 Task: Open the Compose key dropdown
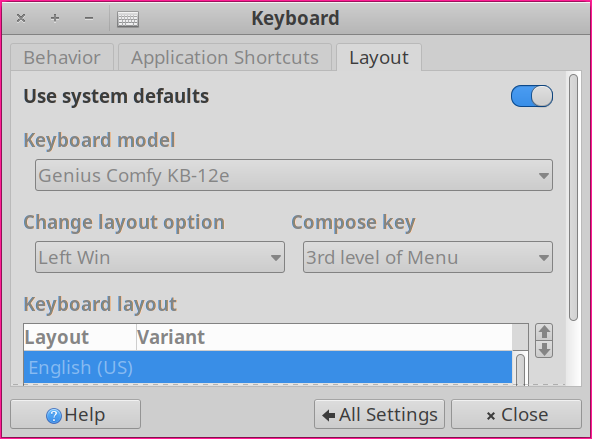[428, 257]
